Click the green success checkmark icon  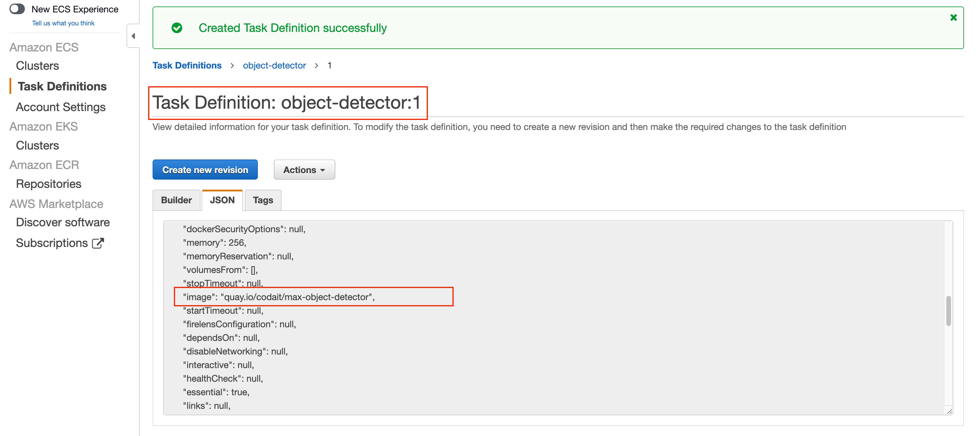177,28
